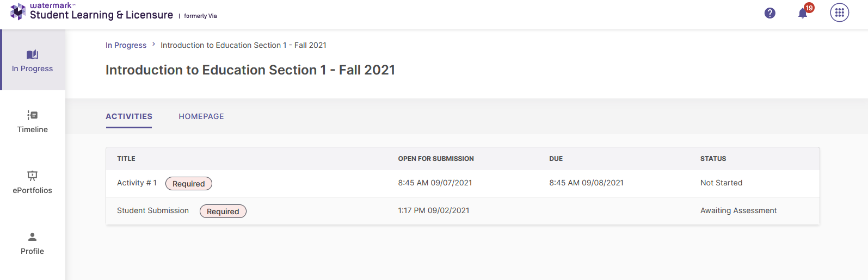
Task: Open the Activity # 1 row
Action: (463, 183)
